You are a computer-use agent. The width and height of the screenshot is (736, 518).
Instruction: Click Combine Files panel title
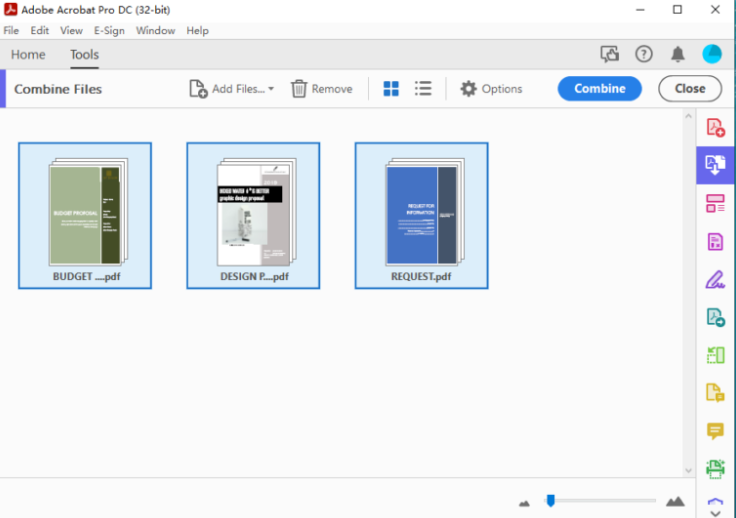click(x=58, y=89)
